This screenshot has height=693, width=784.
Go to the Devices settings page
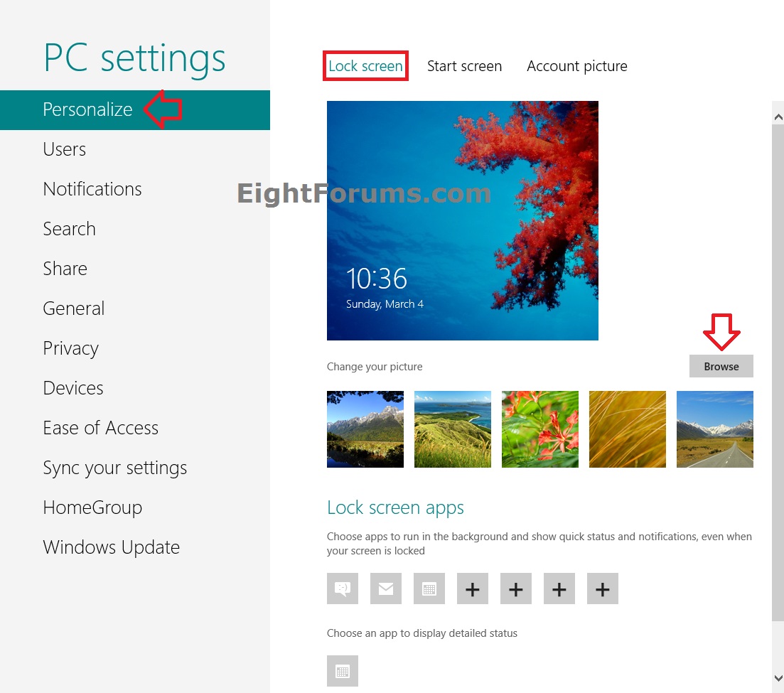73,388
